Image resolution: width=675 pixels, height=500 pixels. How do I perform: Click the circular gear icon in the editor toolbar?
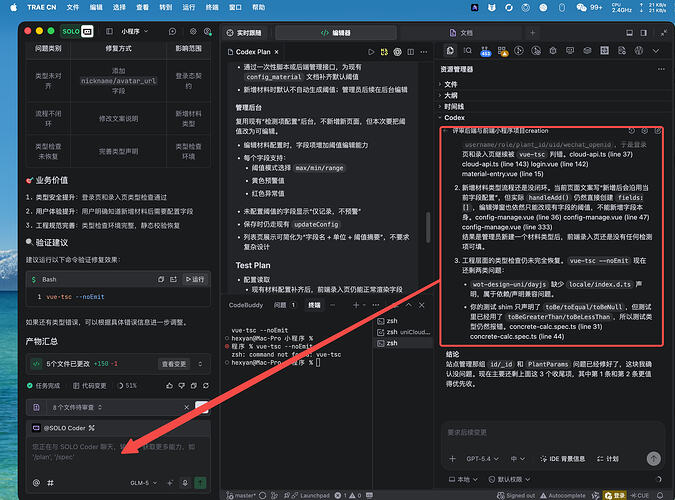click(397, 52)
